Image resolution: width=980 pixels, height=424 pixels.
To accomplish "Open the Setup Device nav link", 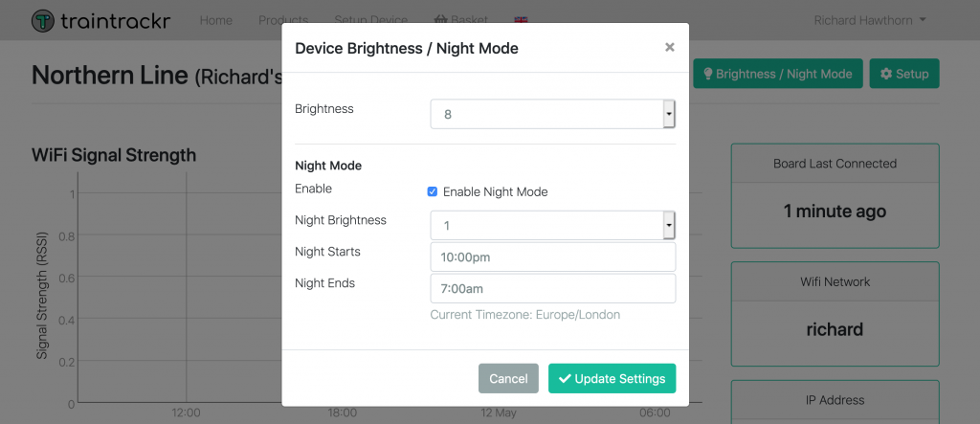I will coord(370,20).
